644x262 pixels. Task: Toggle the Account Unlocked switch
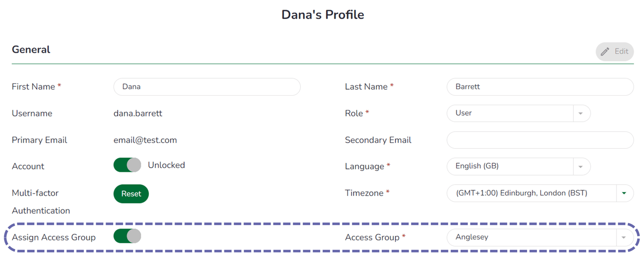tap(127, 165)
